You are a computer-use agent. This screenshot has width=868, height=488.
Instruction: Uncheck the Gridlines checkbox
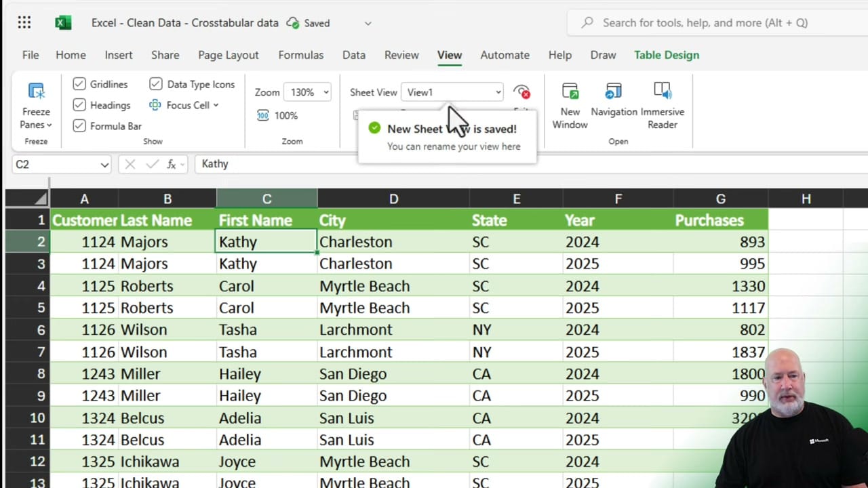tap(79, 84)
